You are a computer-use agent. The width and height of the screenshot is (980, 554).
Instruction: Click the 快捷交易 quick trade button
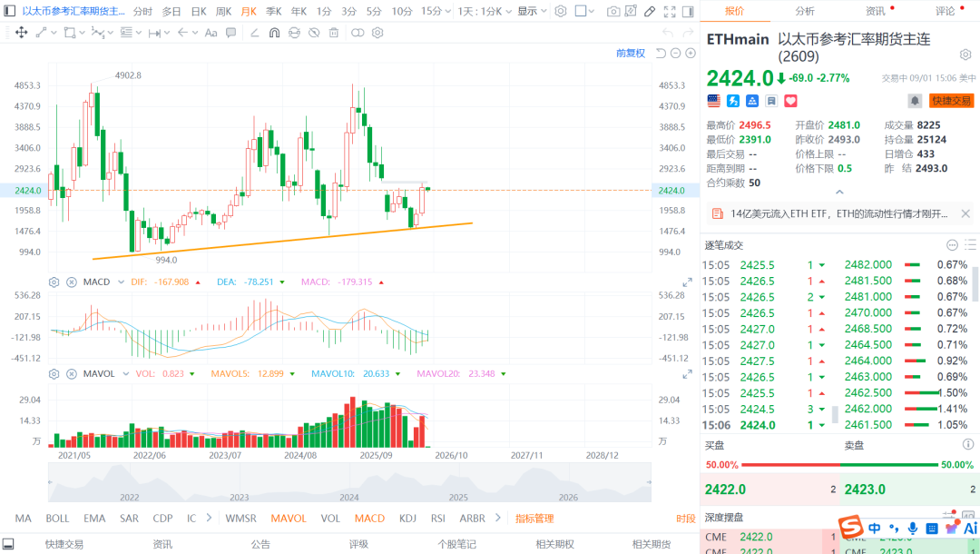point(951,101)
